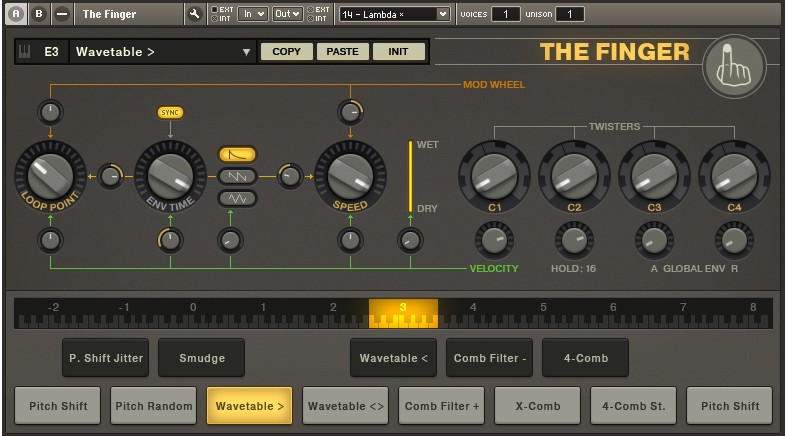Select the sawtooth envelope shape icon

coord(237,176)
